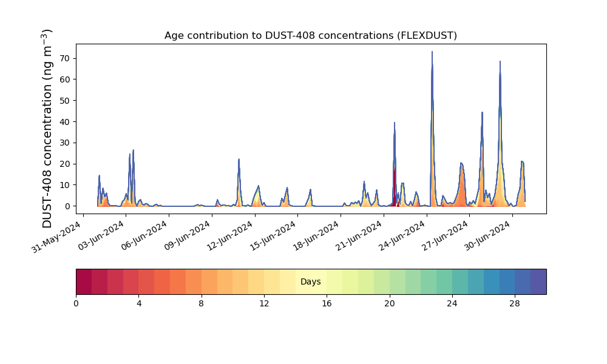This screenshot has width=607, height=364.
Task: Click the colorbar tick label 16
Action: [x=327, y=304]
